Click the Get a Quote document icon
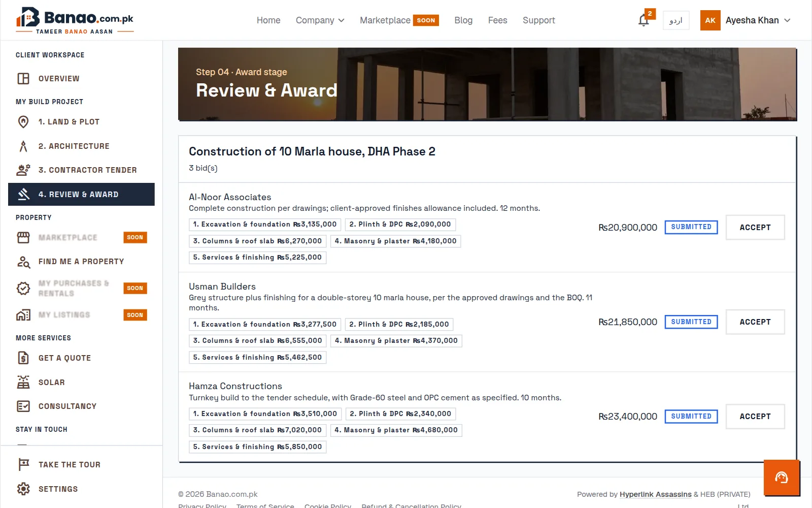 pyautogui.click(x=23, y=358)
